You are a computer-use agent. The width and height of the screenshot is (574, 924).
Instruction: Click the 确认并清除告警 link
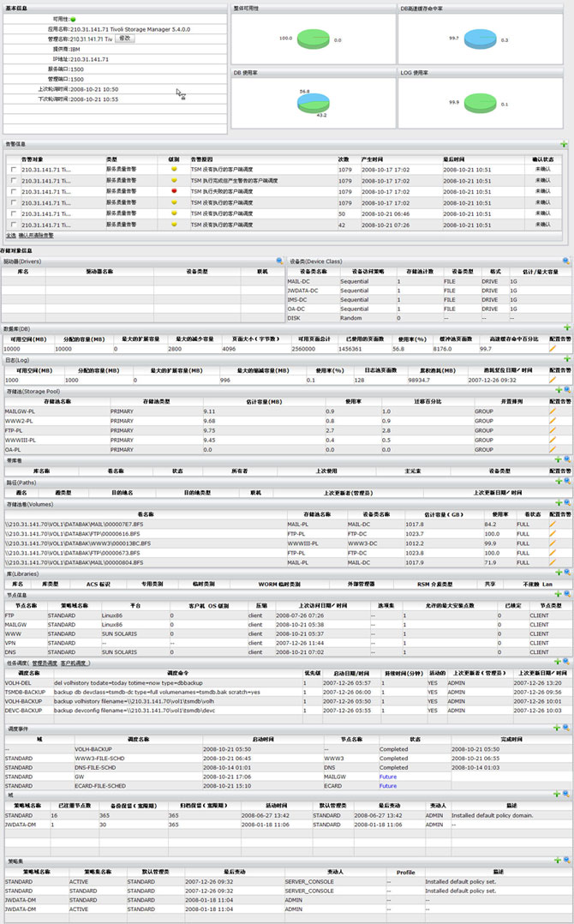pyautogui.click(x=36, y=235)
